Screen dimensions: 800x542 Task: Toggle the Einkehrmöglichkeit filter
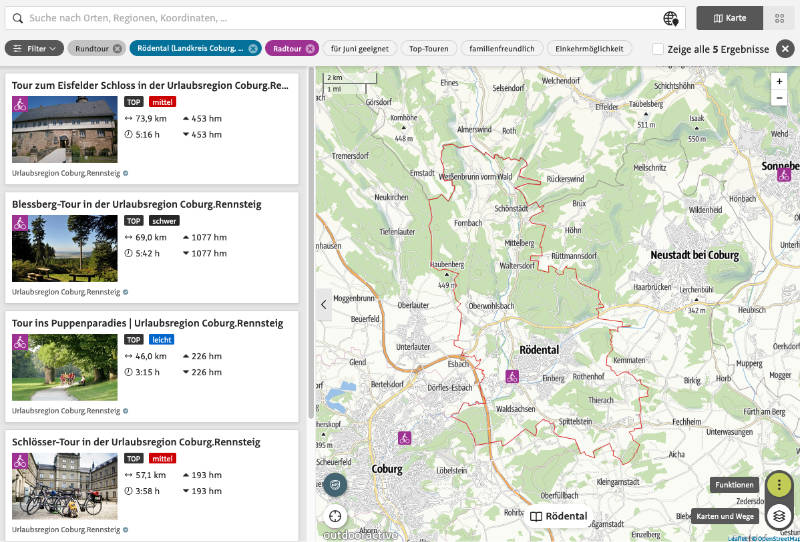593,48
